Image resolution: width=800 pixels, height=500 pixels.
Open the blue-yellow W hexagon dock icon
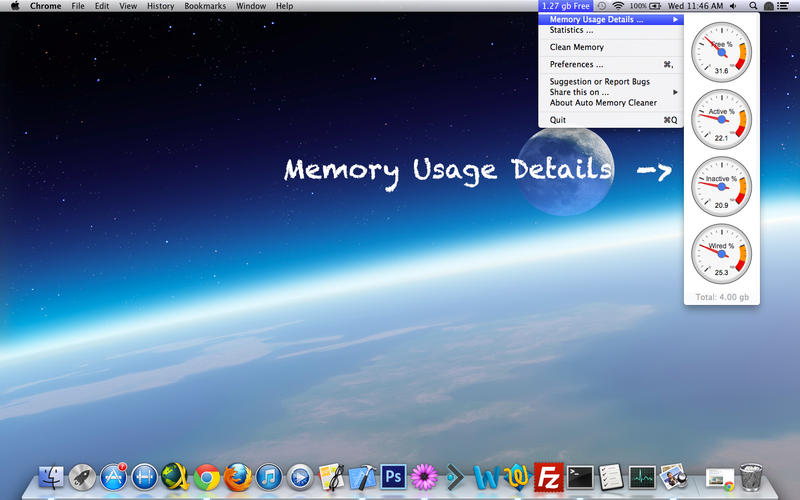coord(517,478)
